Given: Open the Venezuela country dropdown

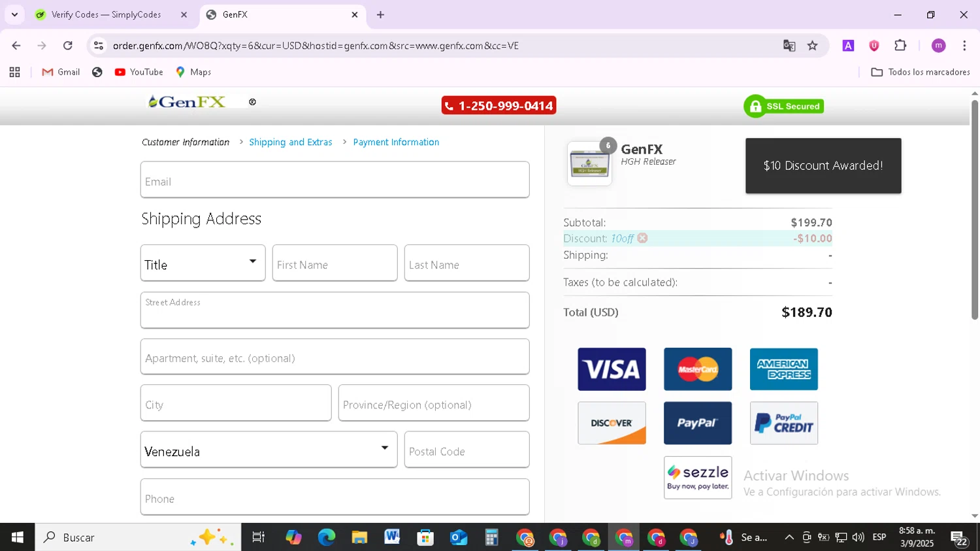Looking at the screenshot, I should (x=269, y=450).
